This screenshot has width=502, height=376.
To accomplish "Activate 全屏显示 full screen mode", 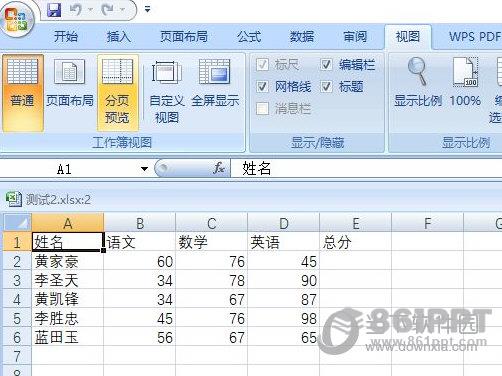I will point(215,83).
